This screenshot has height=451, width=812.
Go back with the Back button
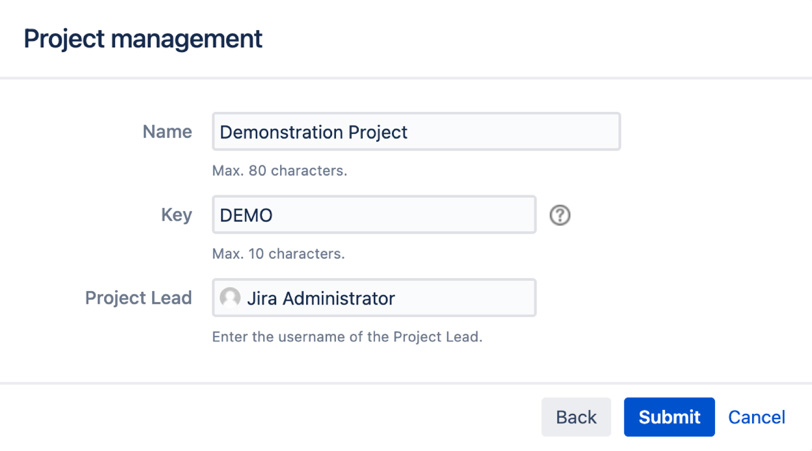[x=576, y=417]
